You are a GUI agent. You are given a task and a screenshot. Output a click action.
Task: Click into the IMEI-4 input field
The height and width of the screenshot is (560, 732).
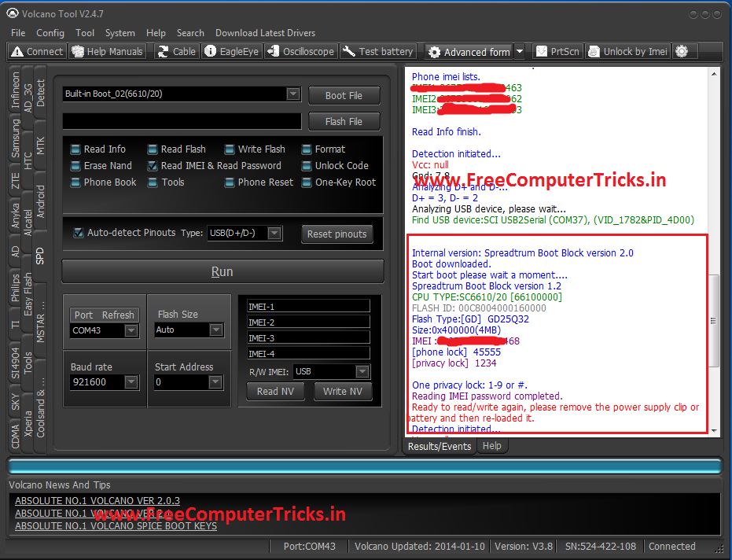tap(308, 354)
